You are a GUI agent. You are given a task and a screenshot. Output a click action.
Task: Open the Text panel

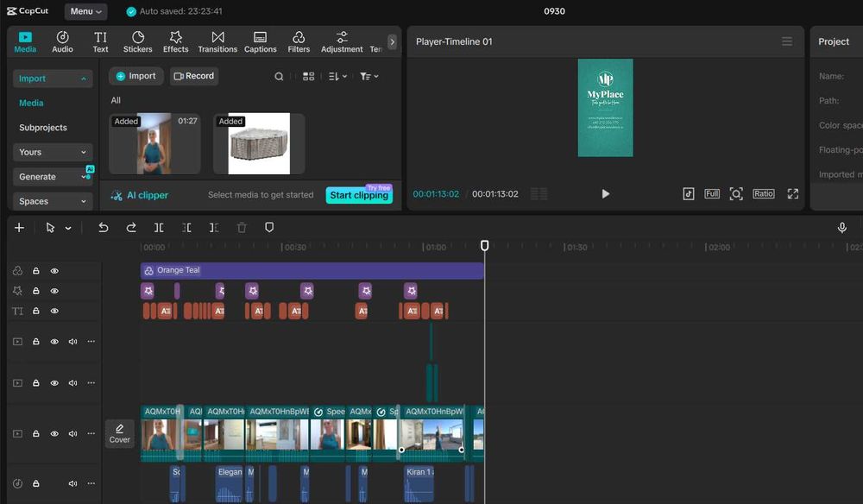pyautogui.click(x=100, y=41)
